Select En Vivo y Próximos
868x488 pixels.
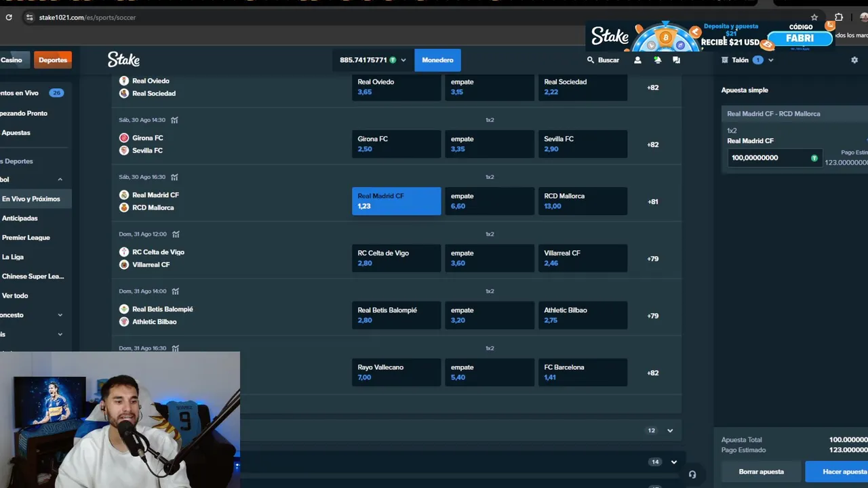[35, 199]
